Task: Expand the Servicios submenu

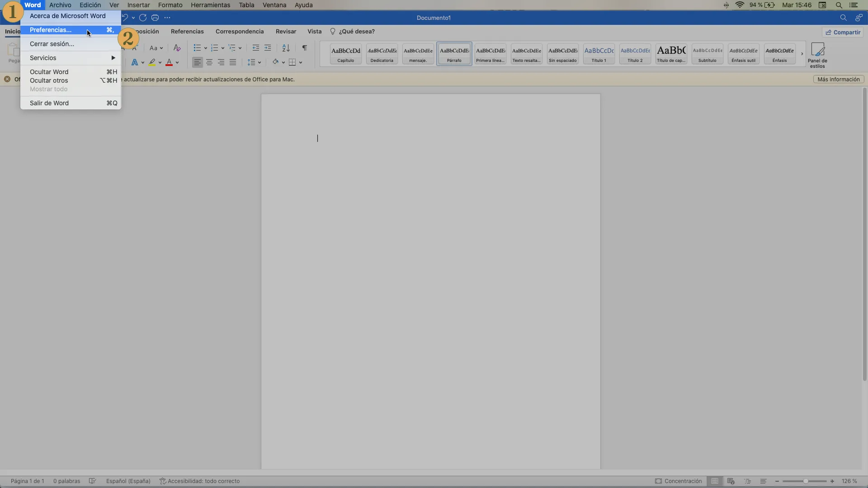Action: pos(71,58)
